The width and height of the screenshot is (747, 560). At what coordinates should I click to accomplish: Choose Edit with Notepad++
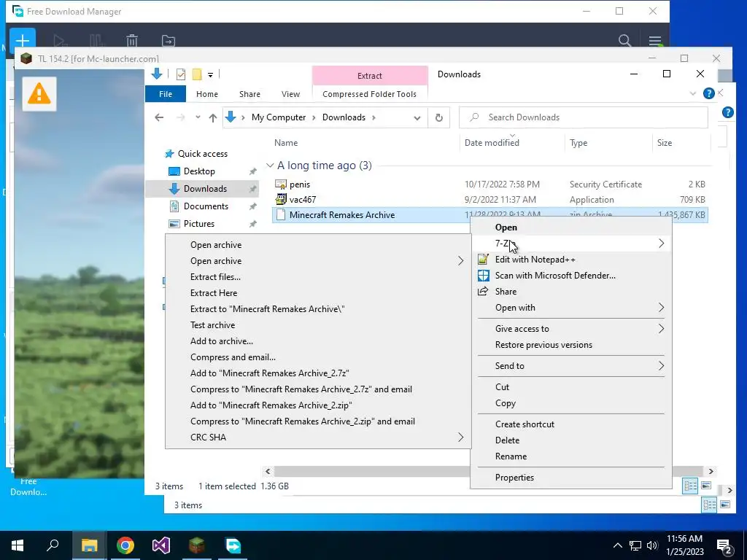pos(535,260)
